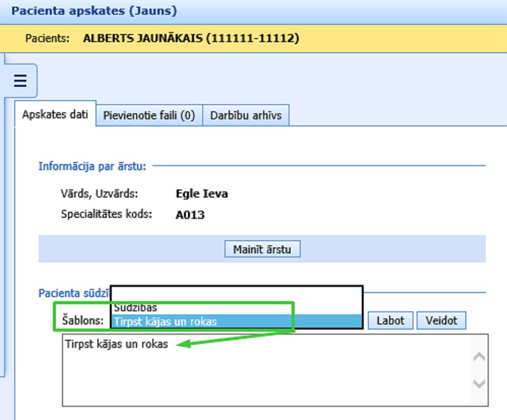Go to the Darbību arhīvs tab

246,115
